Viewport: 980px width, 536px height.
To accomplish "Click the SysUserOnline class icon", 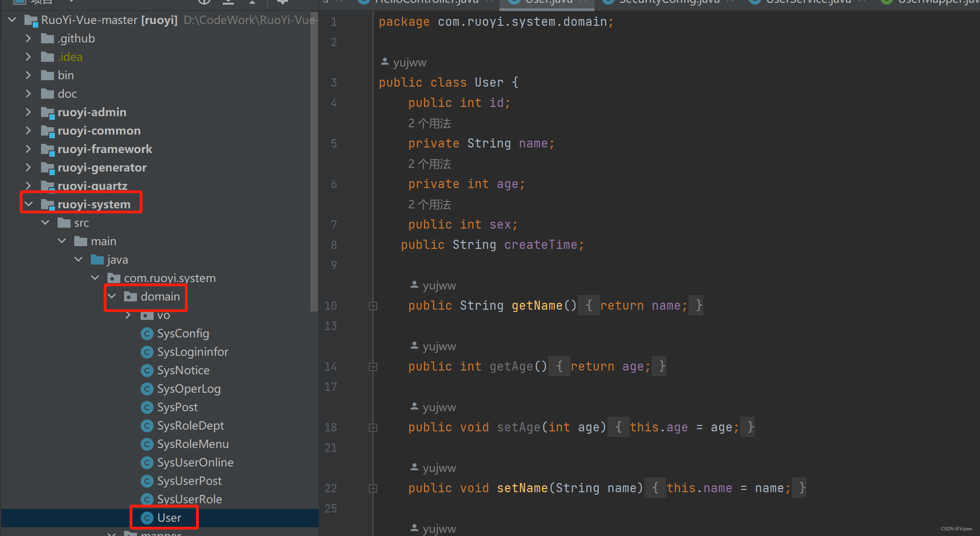I will pos(147,463).
